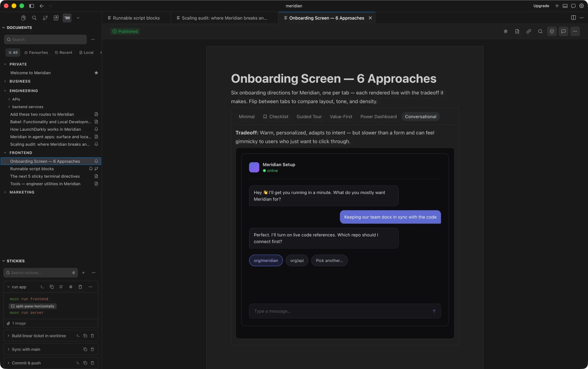Select the Checklist tab
This screenshot has width=588, height=369.
[x=275, y=117]
